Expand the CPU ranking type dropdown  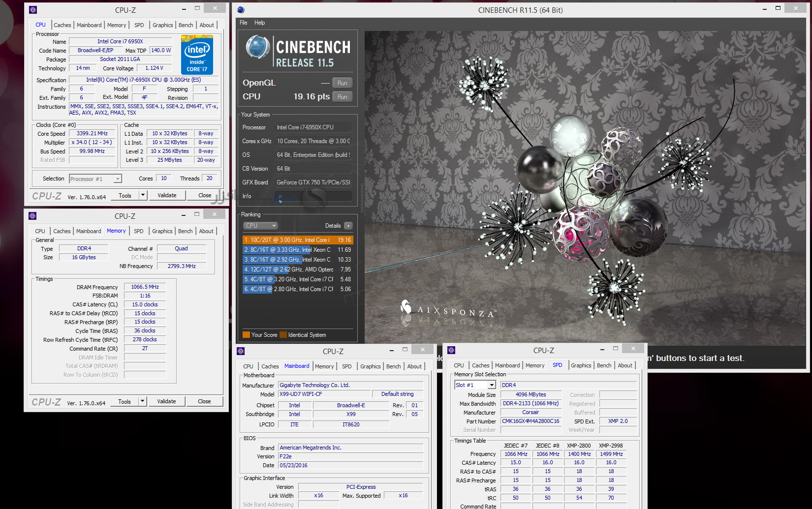(261, 226)
